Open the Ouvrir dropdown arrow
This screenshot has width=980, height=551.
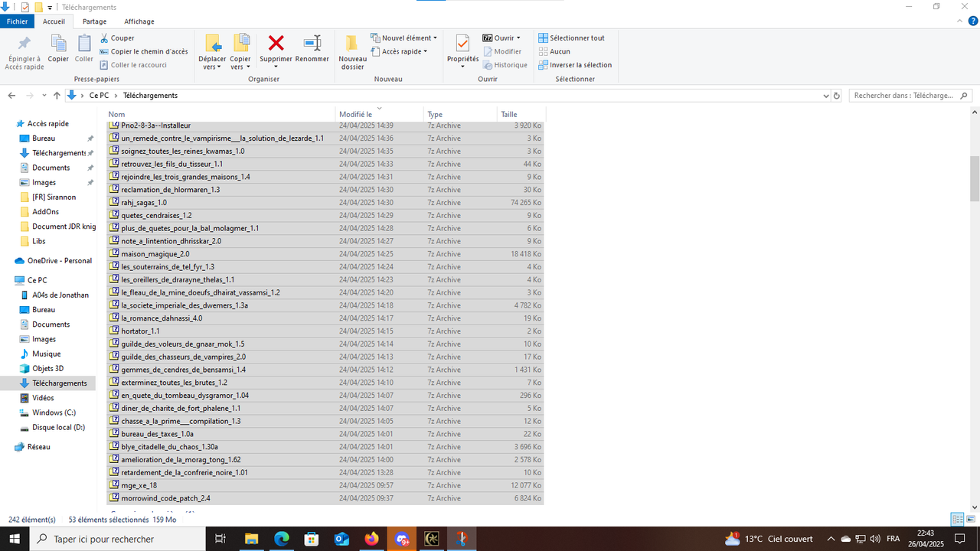(518, 37)
